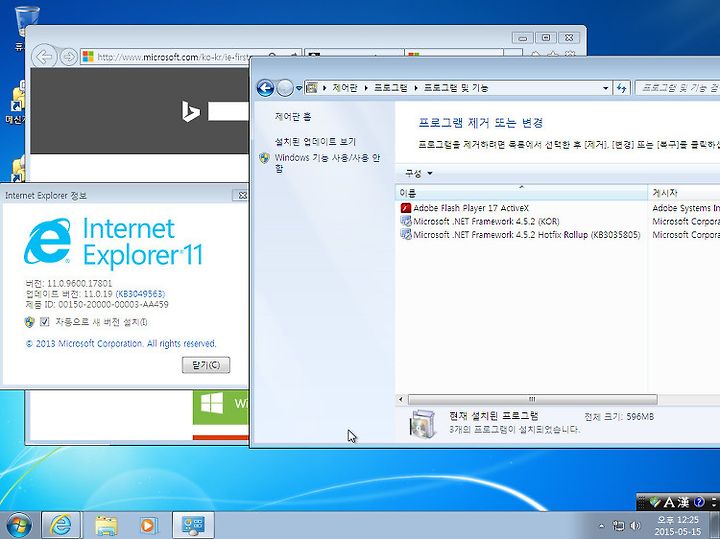
Task: Open Windows 기능 사용/사용 안 함 link
Action: click(327, 163)
